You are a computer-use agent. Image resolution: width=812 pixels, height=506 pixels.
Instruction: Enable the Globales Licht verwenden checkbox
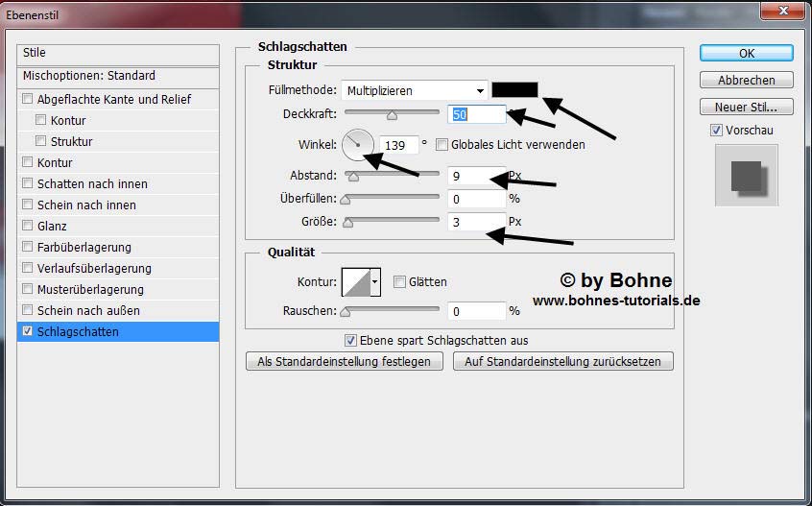(x=442, y=145)
